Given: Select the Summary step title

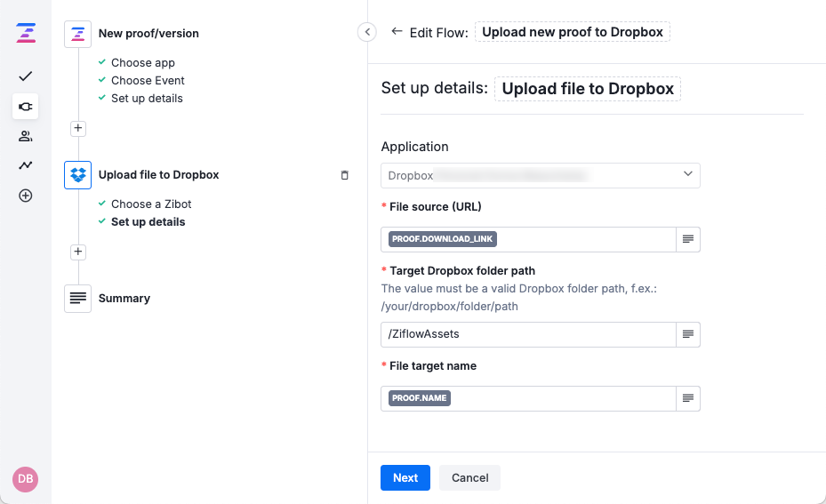Looking at the screenshot, I should click(124, 299).
